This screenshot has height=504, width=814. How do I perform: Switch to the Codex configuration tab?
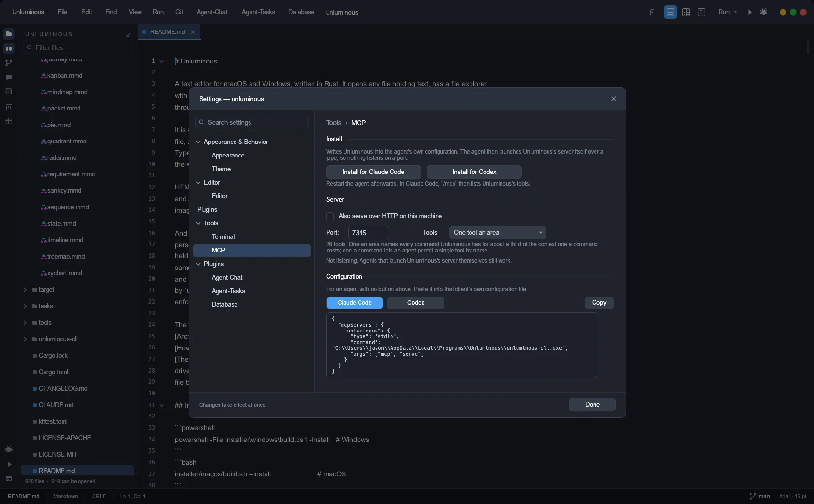click(x=416, y=303)
